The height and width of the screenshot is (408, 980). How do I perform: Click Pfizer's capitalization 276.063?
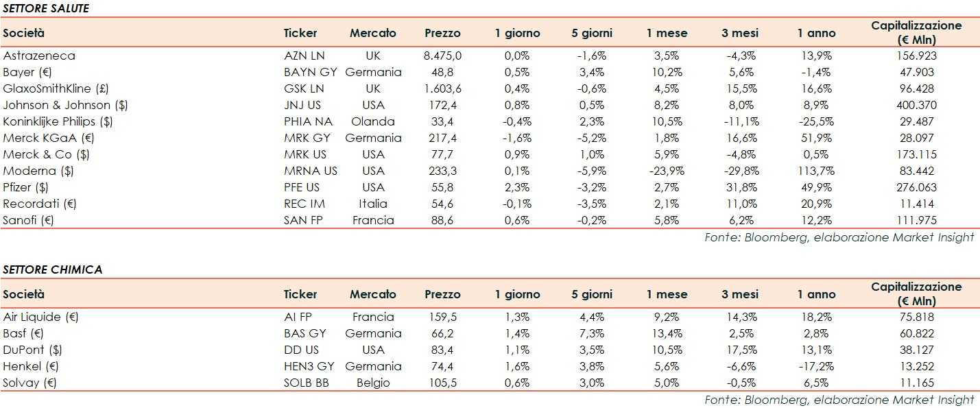916,187
